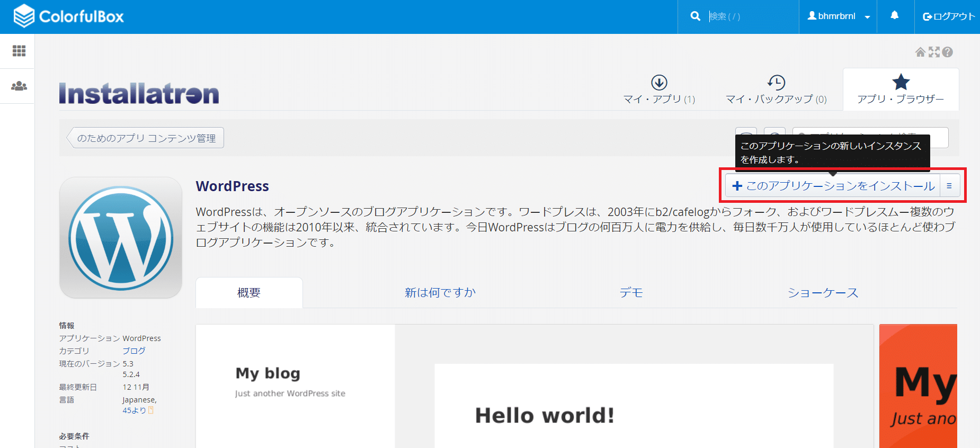This screenshot has width=980, height=448.
Task: Open the help question mark icon
Action: [948, 52]
